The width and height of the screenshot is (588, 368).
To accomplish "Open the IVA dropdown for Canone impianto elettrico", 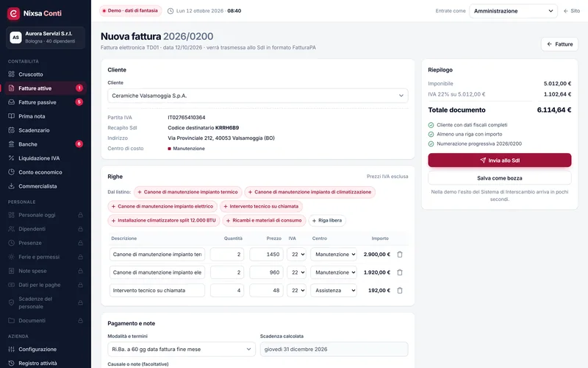I will point(296,272).
